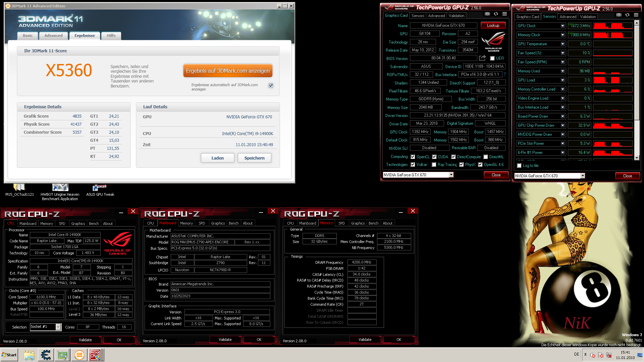Click the 3DMark orange circle taskbar icon
This screenshot has width=644, height=362.
tap(79, 355)
